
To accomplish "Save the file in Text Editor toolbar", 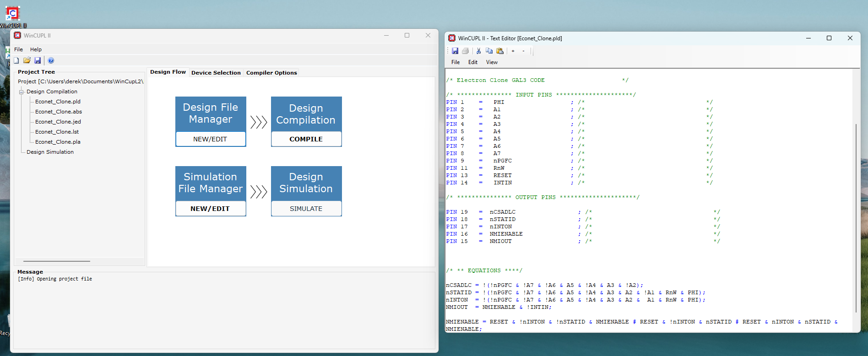I will tap(455, 51).
